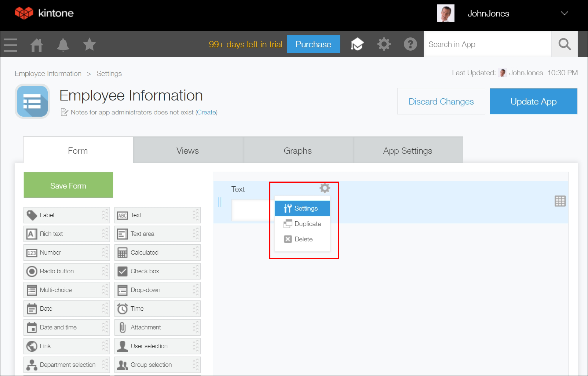Click the gear settings icon in header
This screenshot has height=376, width=588.
tap(384, 44)
